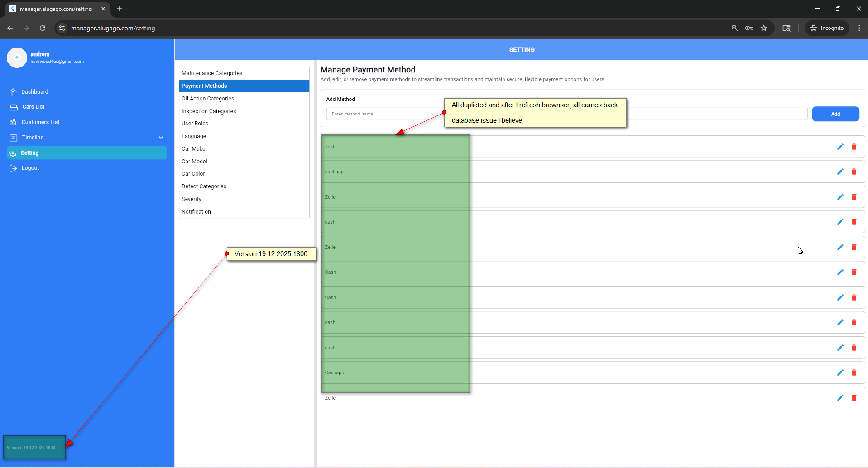Log out via sidebar Logout link

click(x=30, y=168)
